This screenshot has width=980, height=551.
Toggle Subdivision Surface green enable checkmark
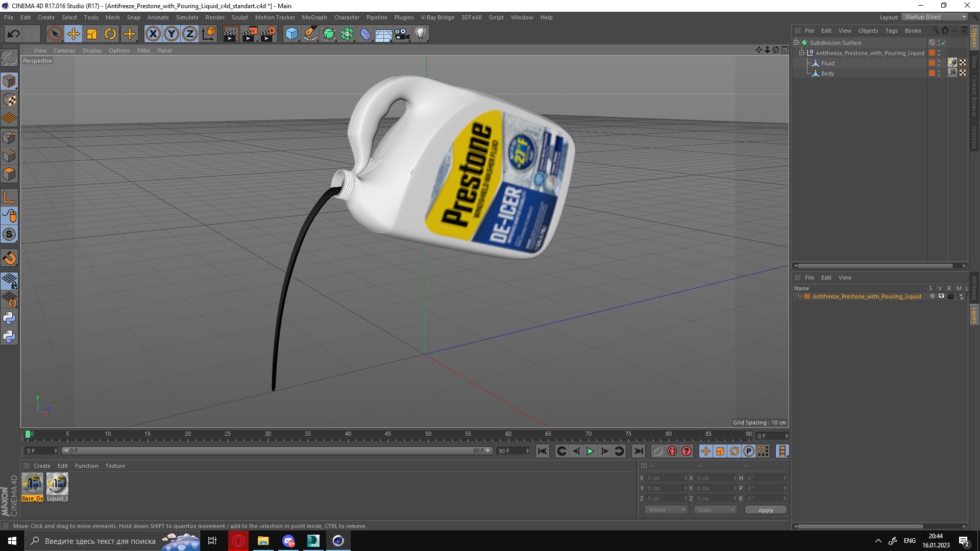click(944, 43)
